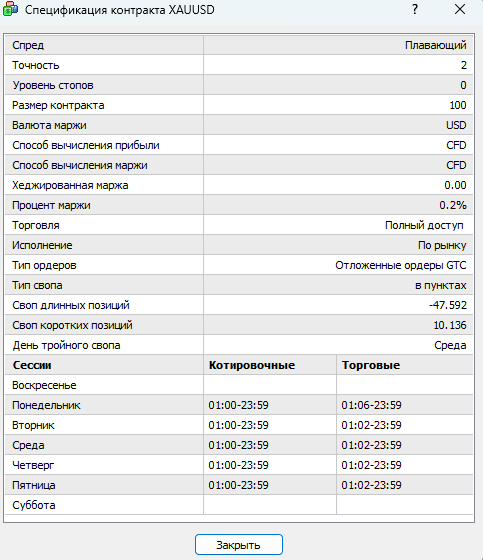Click the contract specification app icon
Screen dimensions: 483x560
[x=10, y=9]
